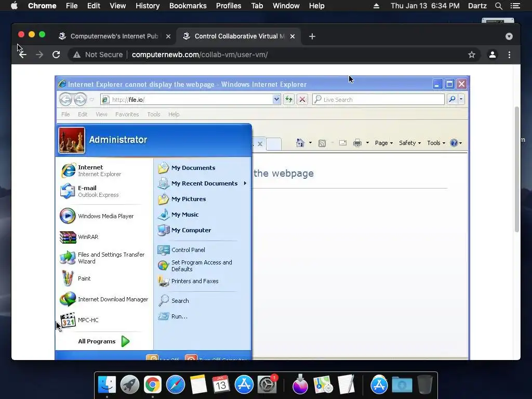This screenshot has height=399, width=532.
Task: Open Safari from the Dock
Action: click(x=176, y=384)
